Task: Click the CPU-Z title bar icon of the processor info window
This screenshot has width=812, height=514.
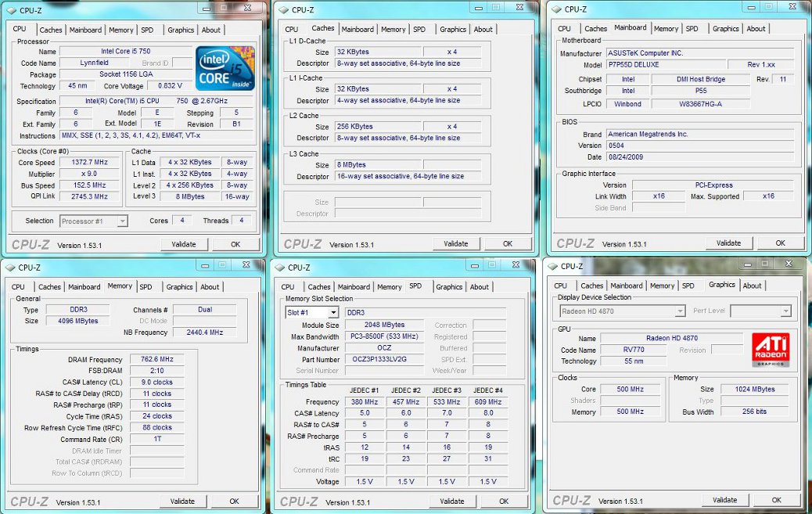Action: pyautogui.click(x=12, y=9)
